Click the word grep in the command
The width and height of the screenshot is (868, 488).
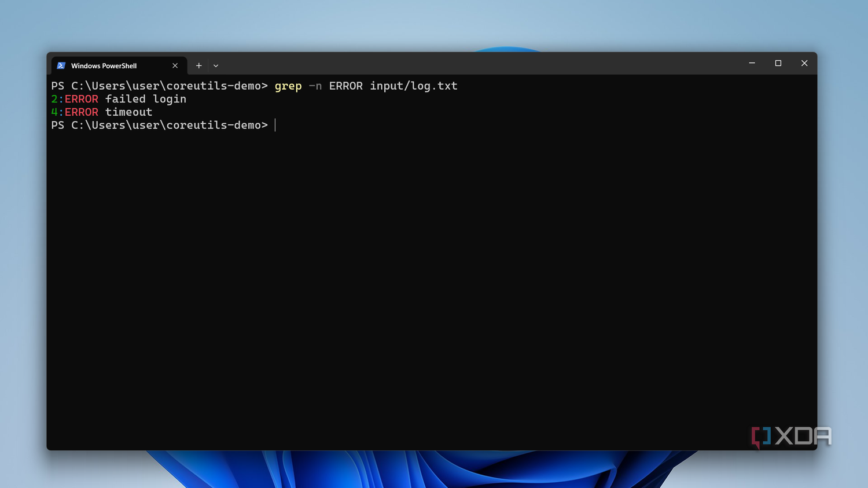[x=288, y=86]
